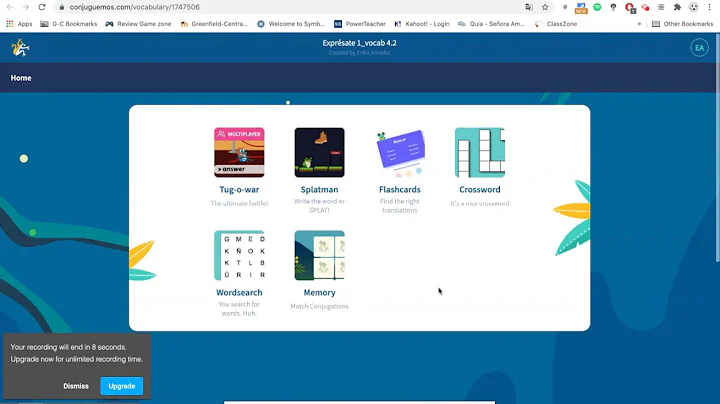Screen dimensions: 720x404
Task: Click the Chrome profile avatar icon
Action: pos(693,7)
